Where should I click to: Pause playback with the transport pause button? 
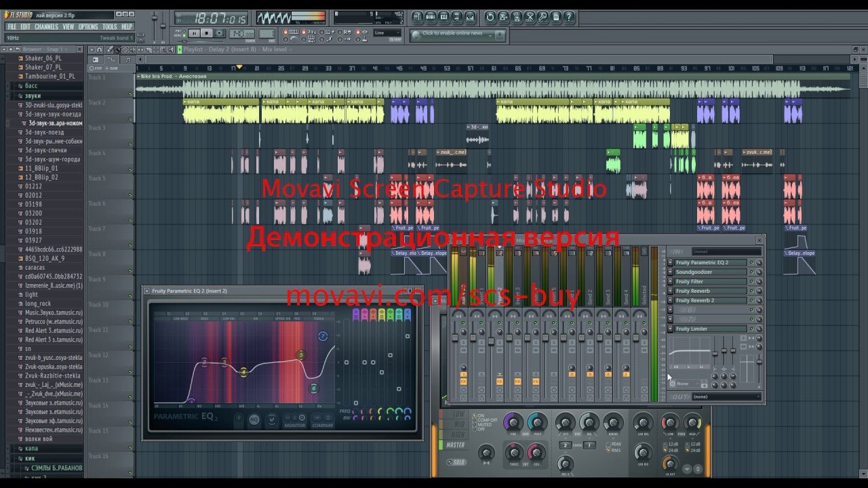[194, 33]
